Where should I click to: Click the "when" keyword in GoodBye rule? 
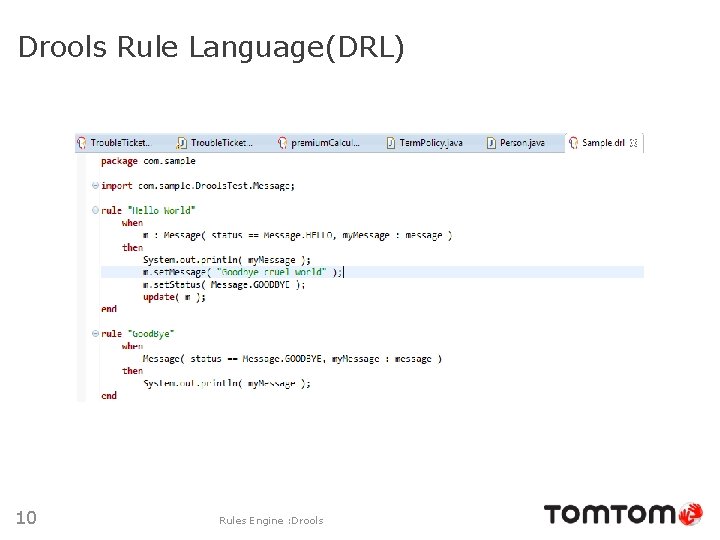point(132,346)
